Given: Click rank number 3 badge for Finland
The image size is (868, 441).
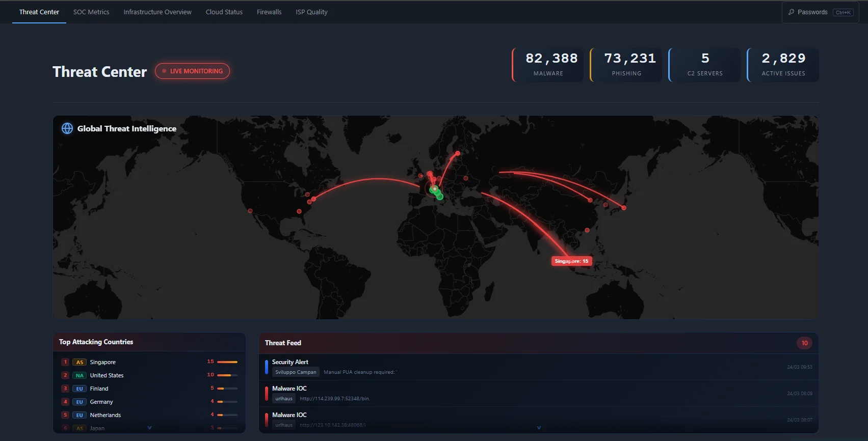Looking at the screenshot, I should tap(65, 389).
